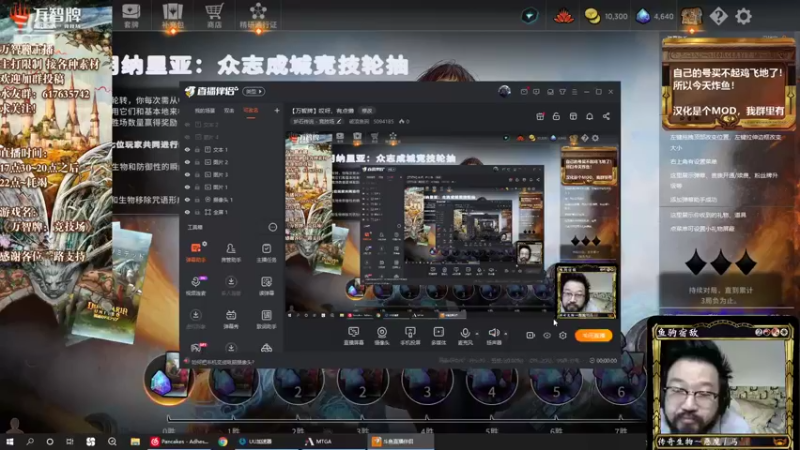Expand the type pill next to app logo
The width and height of the screenshot is (800, 450).
click(254, 91)
